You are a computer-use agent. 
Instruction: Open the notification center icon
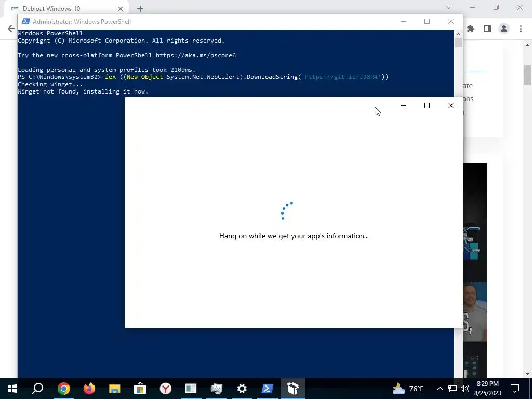point(515,389)
